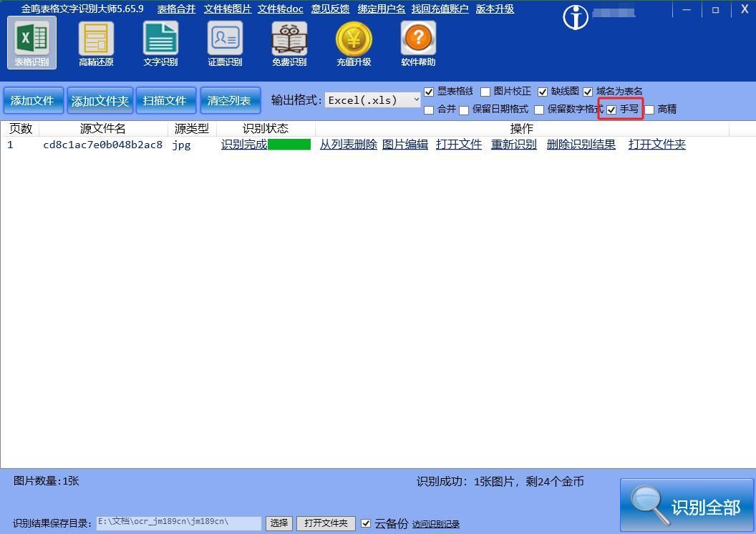Select the file name cd8c1ac7e0b048b2ac8
This screenshot has height=534, width=756.
tap(102, 145)
